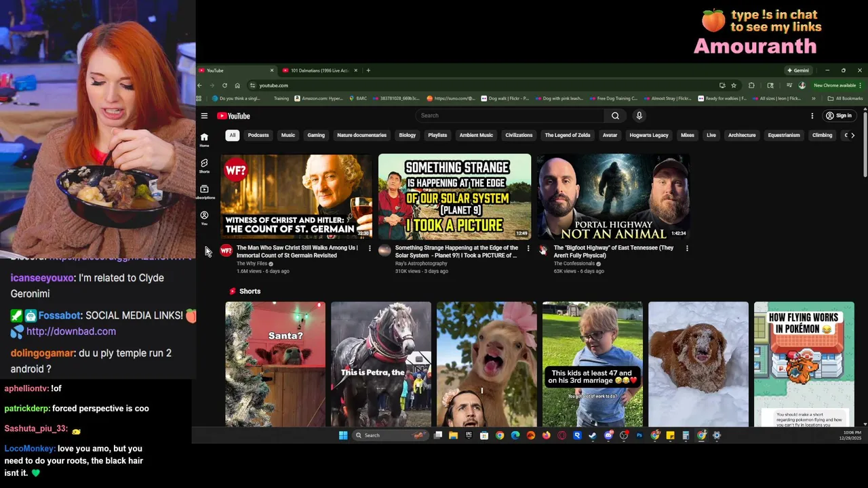Click the YouTube logo
The height and width of the screenshot is (488, 868).
(233, 116)
